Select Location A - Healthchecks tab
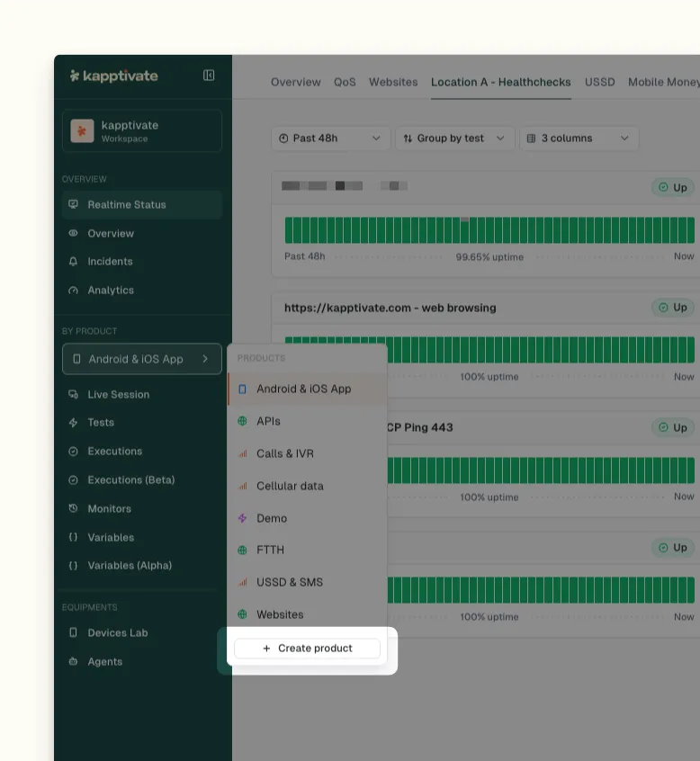 pos(501,82)
